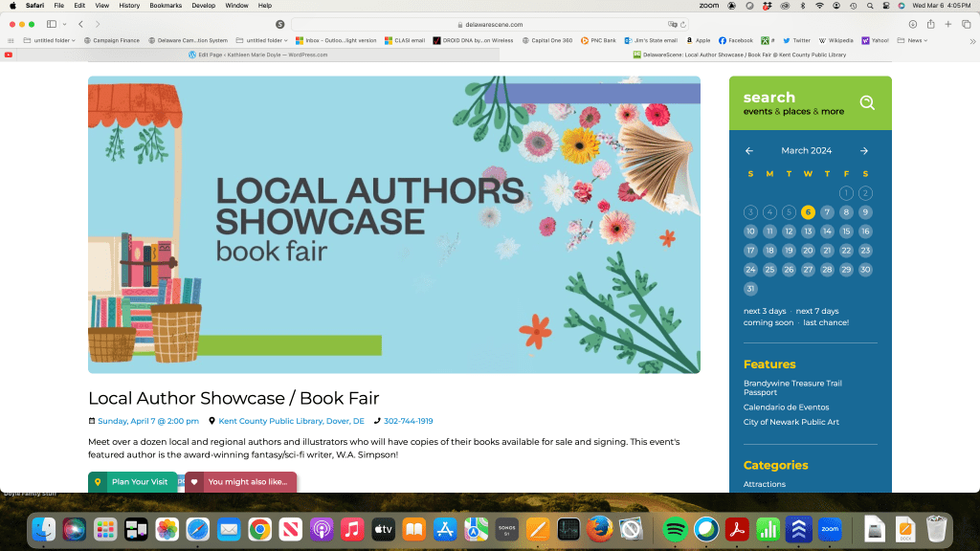Click the search magnifier icon in sidebar
Screen dimensions: 980x551
pos(867,102)
